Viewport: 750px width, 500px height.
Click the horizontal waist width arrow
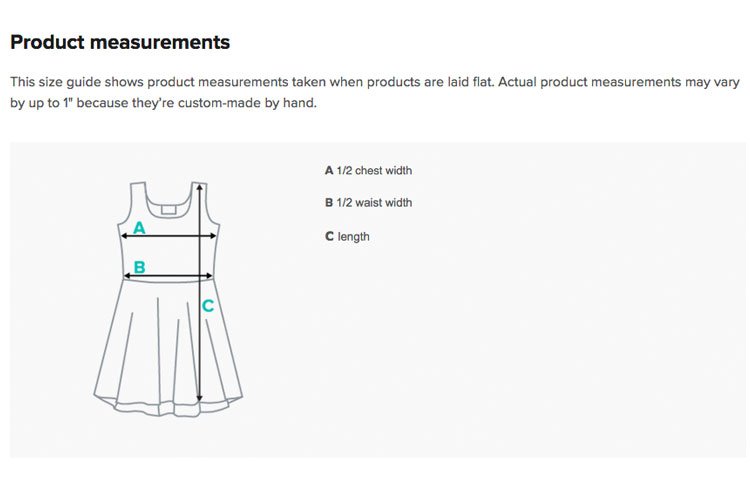click(x=168, y=276)
